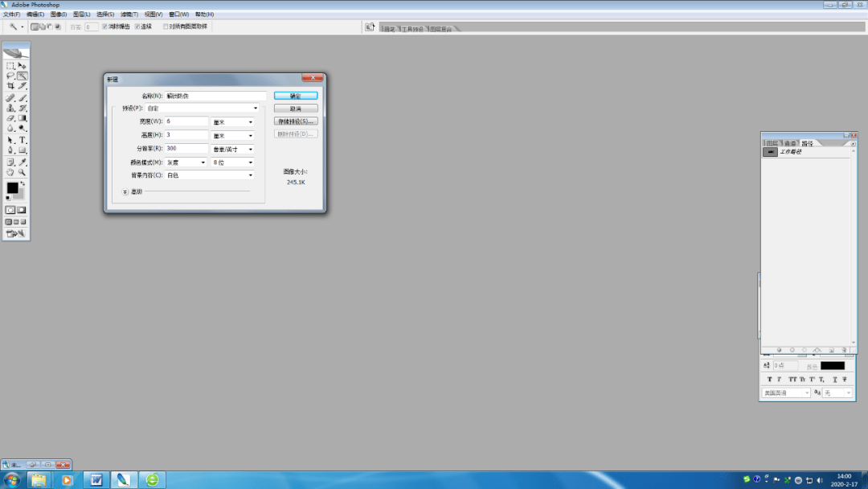Image resolution: width=868 pixels, height=489 pixels.
Task: Open the resolution unit dropdown
Action: pyautogui.click(x=232, y=149)
